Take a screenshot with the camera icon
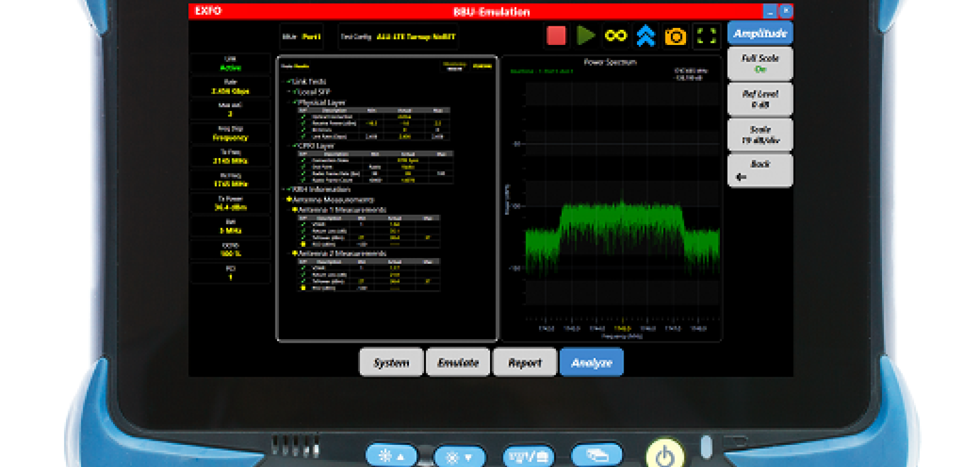 point(675,36)
